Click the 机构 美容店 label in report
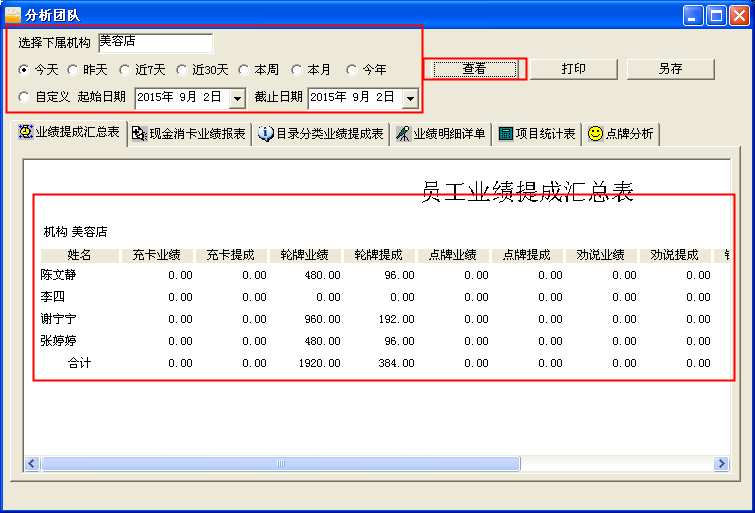 pos(76,232)
